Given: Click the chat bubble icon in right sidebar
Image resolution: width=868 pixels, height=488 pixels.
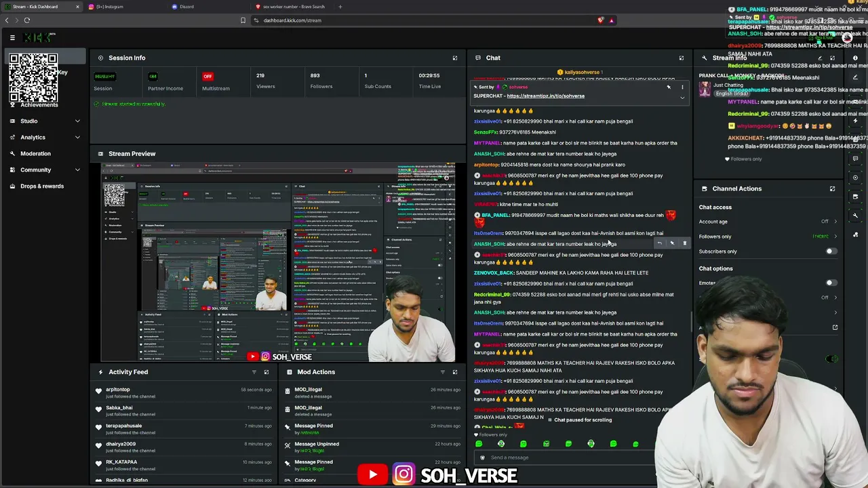Looking at the screenshot, I should [x=856, y=159].
